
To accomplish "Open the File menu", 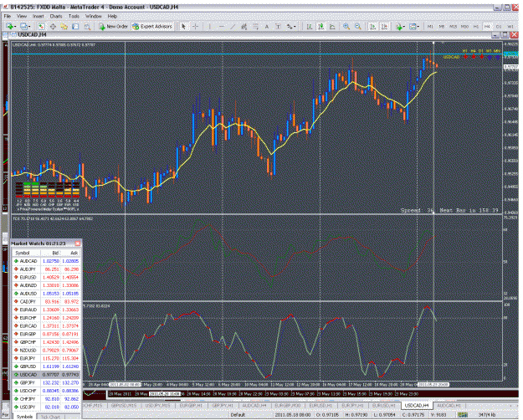I will (8, 16).
